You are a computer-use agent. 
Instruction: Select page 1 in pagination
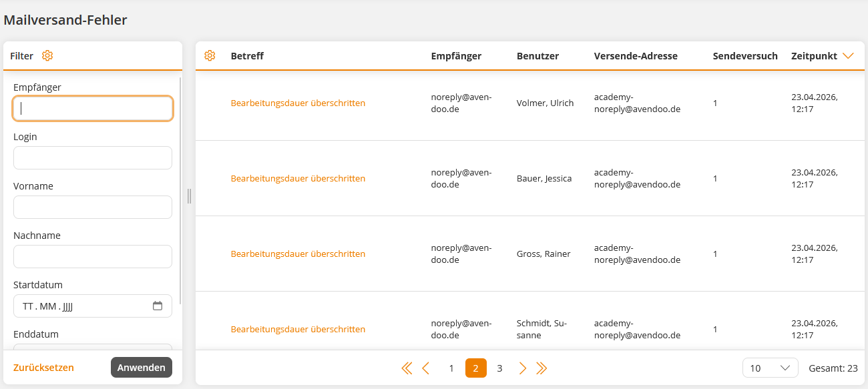point(451,368)
